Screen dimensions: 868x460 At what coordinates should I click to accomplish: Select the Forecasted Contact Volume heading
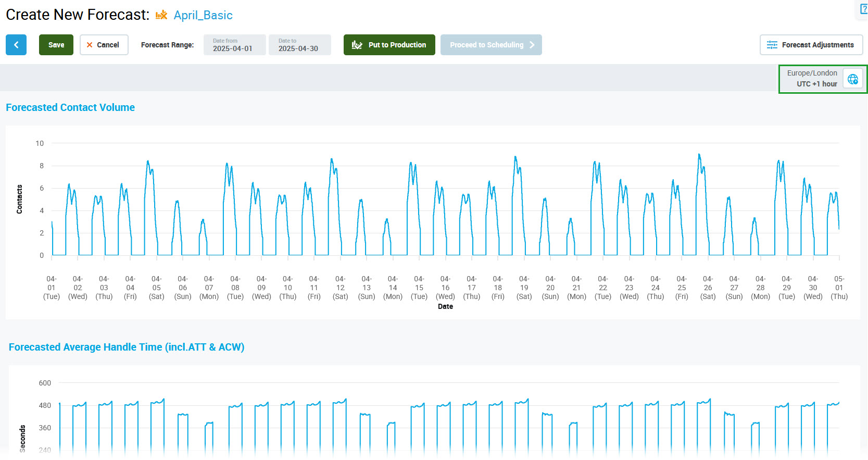(70, 107)
